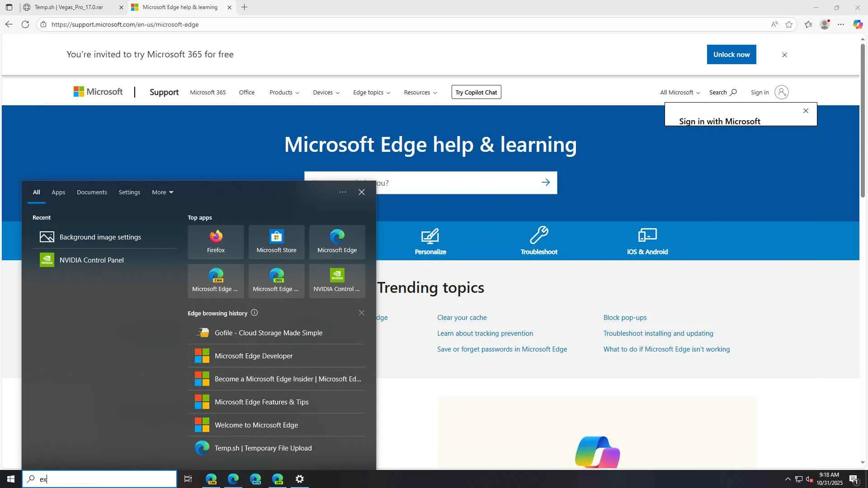Click the Unlock now button
Screen dimensions: 868x488
click(731, 55)
